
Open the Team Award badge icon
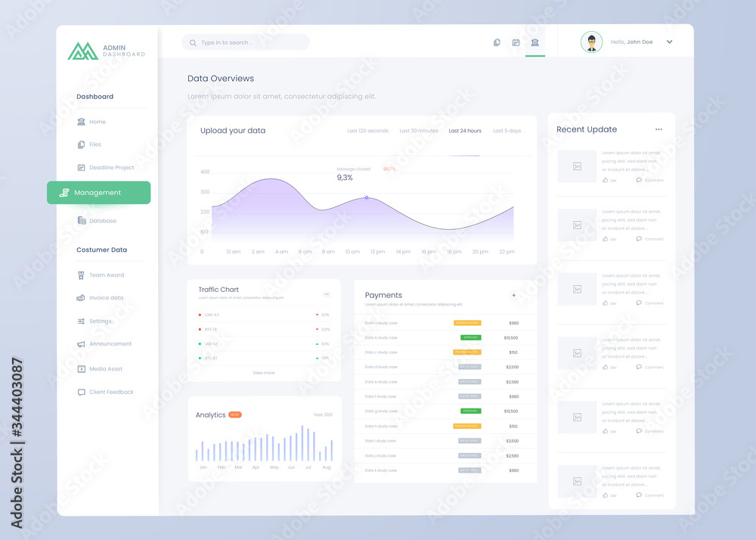[81, 275]
